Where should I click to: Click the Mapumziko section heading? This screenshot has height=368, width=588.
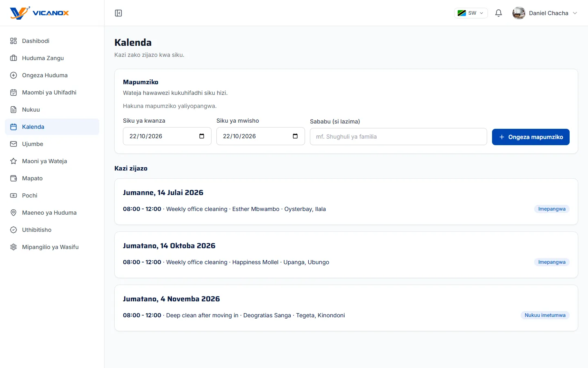coord(140,82)
